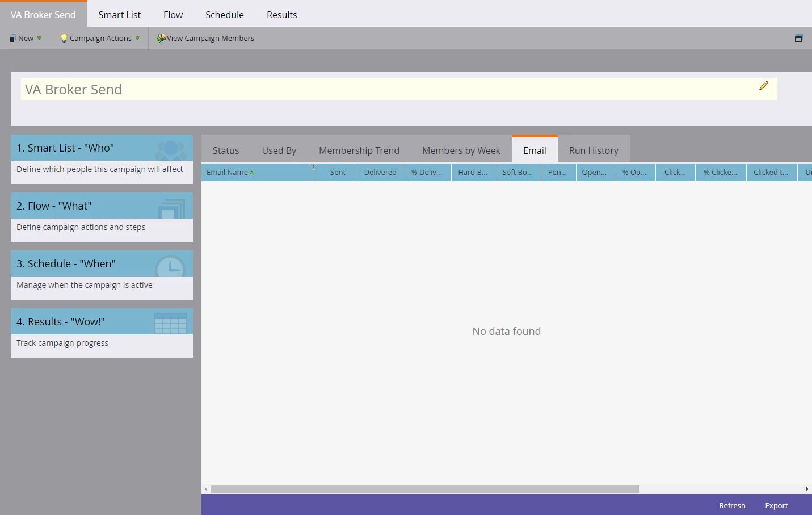Click the clock icon on Schedule card
This screenshot has height=515, width=812.
[170, 266]
